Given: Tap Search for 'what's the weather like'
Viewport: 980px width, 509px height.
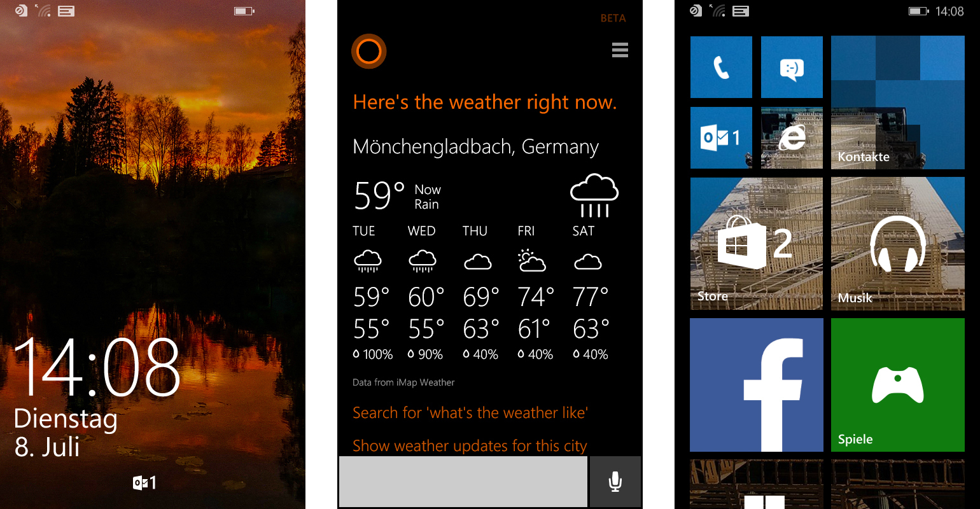Looking at the screenshot, I should [x=470, y=413].
